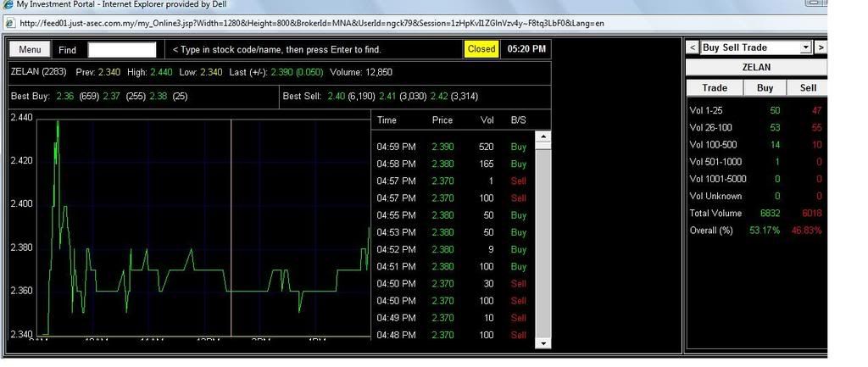Click into the Find stock input box

click(x=122, y=50)
